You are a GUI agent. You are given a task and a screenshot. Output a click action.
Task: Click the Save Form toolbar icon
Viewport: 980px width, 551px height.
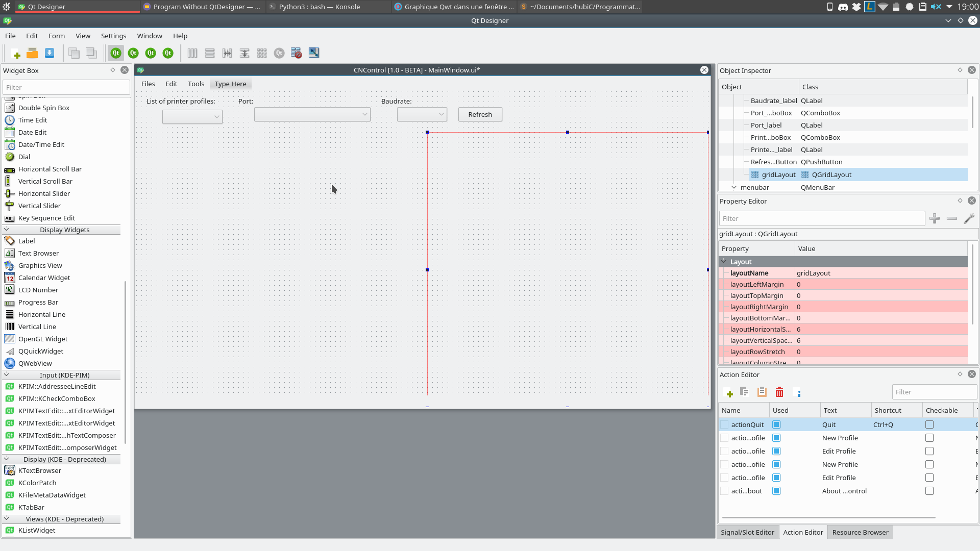tap(50, 53)
